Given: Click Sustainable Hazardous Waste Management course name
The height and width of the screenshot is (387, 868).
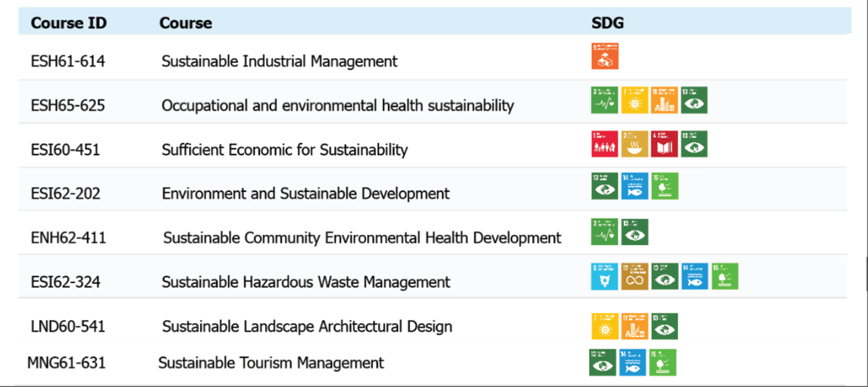Looking at the screenshot, I should tap(305, 282).
